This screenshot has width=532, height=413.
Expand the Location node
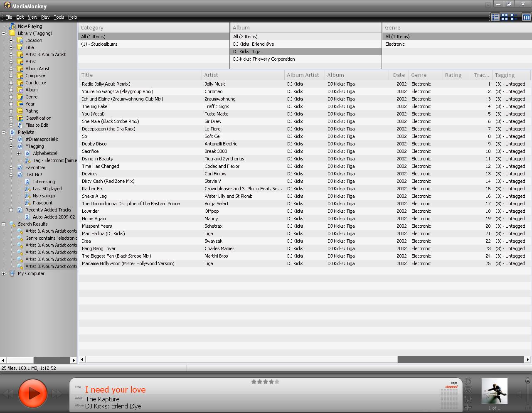[11, 40]
